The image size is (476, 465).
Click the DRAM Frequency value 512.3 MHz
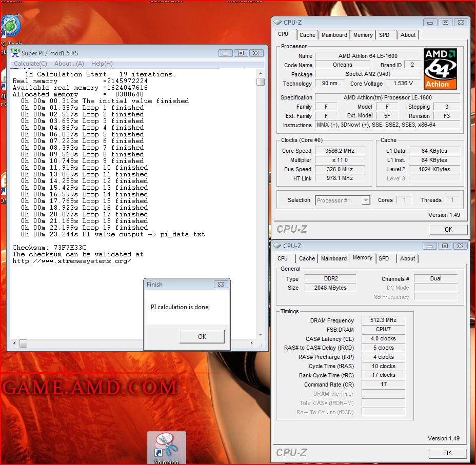(383, 320)
